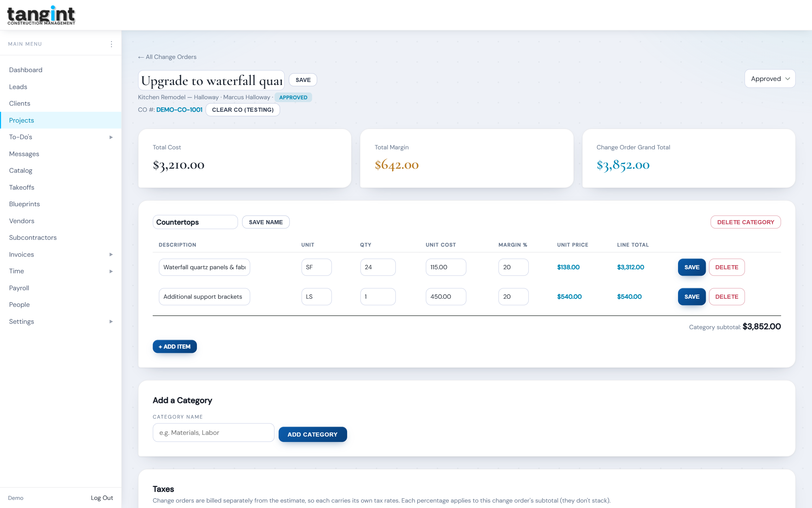Expand the Time submenu arrow

(111, 271)
